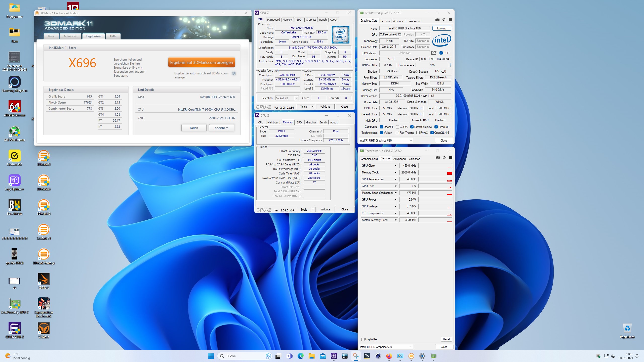This screenshot has width=644, height=362.
Task: Toggle automatic results display on 3DMark.com checkbox
Action: [x=234, y=73]
